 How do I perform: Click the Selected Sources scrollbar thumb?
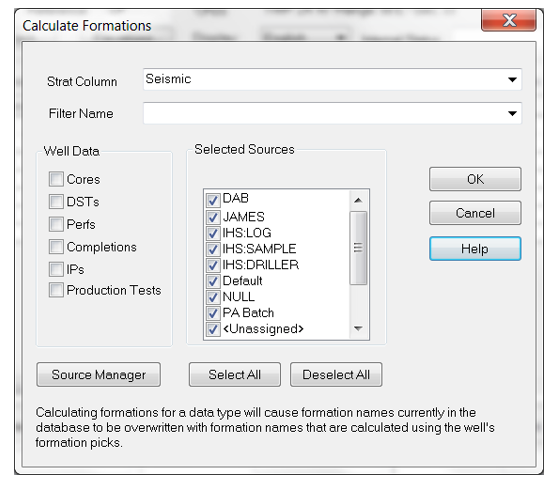pyautogui.click(x=358, y=248)
